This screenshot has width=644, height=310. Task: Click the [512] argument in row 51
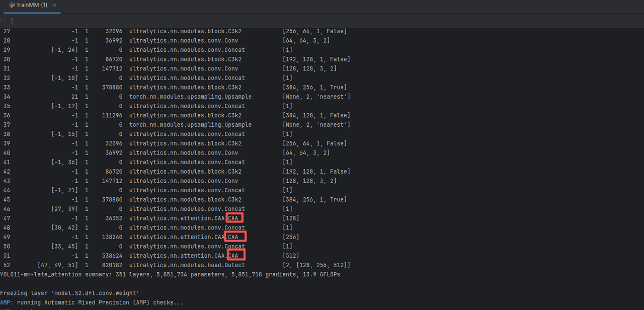pyautogui.click(x=291, y=256)
